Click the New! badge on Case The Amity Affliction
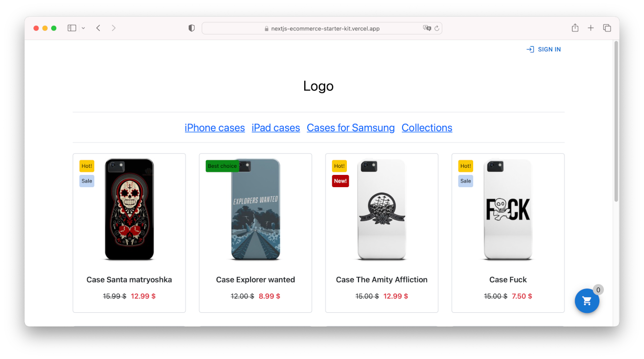Viewport: 644px width, 359px height. [340, 181]
